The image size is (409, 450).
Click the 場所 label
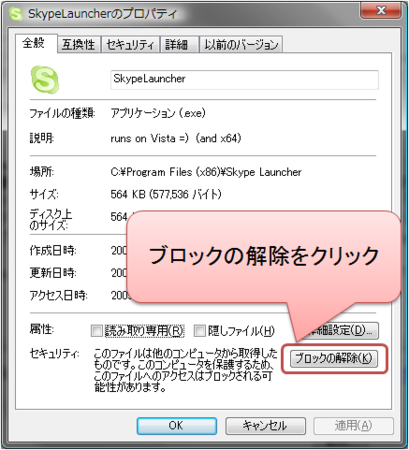[x=42, y=172]
